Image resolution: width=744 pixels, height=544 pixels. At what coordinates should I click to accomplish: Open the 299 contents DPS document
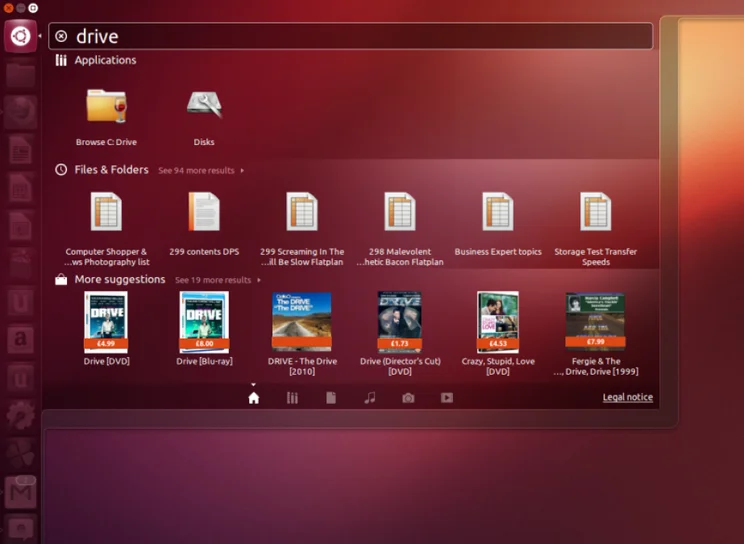[x=204, y=213]
